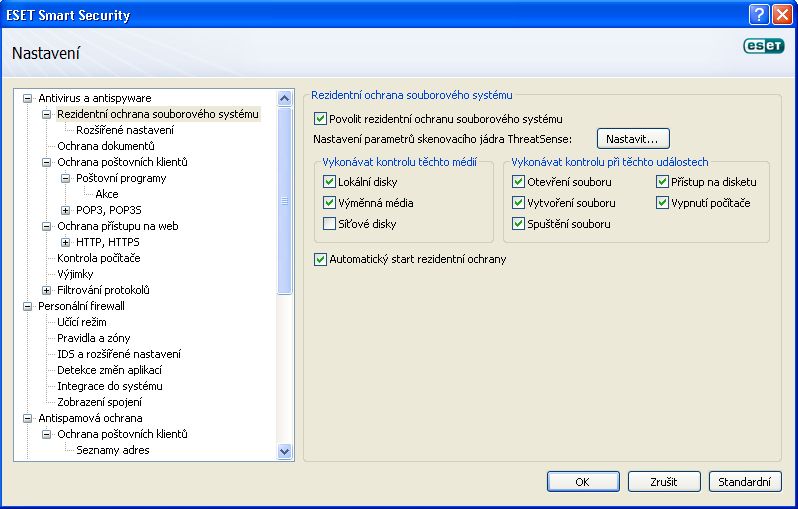The image size is (798, 509).
Task: Click tree scrollbar up arrow
Action: tap(284, 98)
